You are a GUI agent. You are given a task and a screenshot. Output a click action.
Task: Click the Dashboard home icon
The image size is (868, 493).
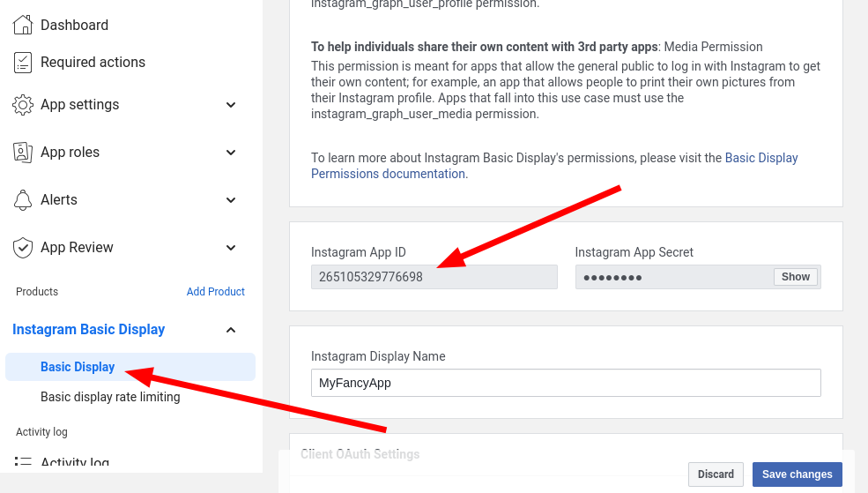23,25
